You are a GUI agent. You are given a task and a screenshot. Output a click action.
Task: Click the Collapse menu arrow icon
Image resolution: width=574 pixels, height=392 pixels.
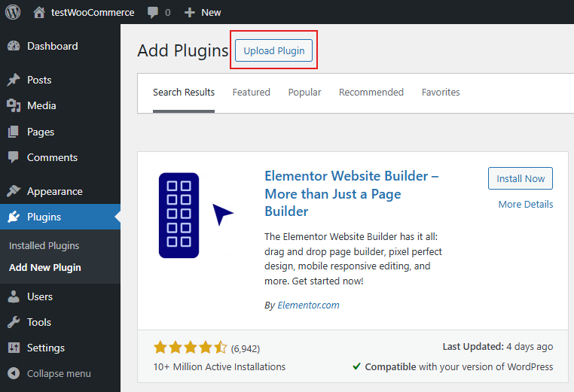(14, 373)
